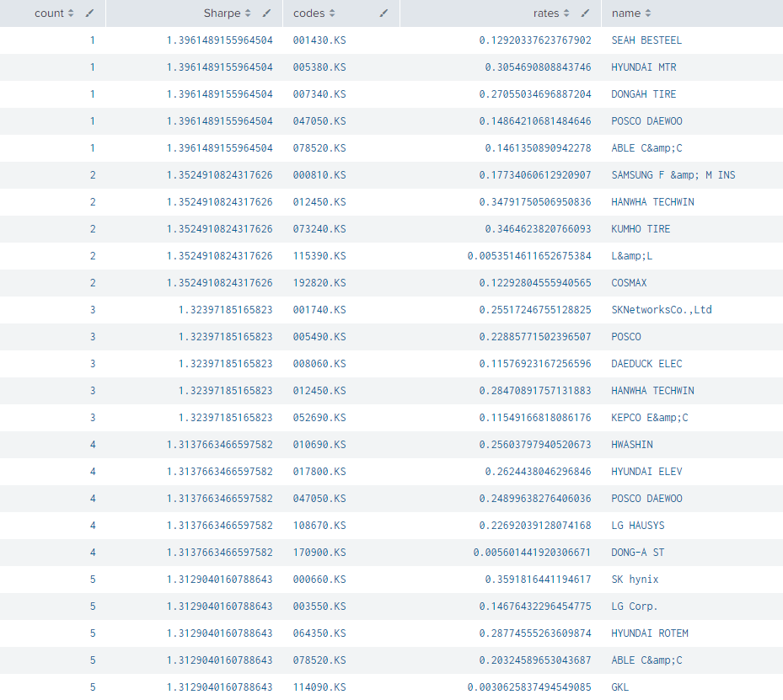Click code 064350.KS

[x=319, y=633]
